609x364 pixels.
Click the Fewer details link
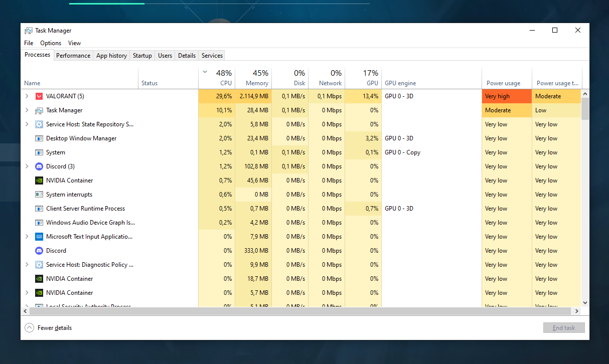(x=55, y=328)
